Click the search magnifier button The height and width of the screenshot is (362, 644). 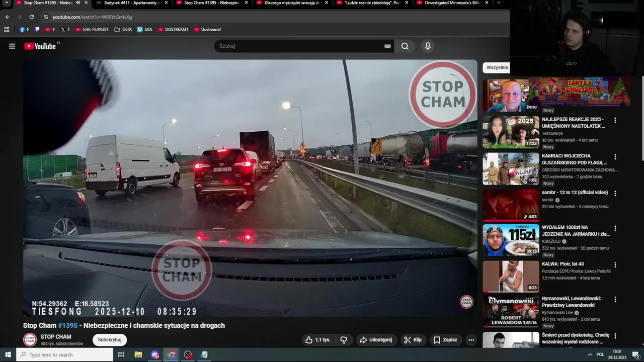click(405, 46)
